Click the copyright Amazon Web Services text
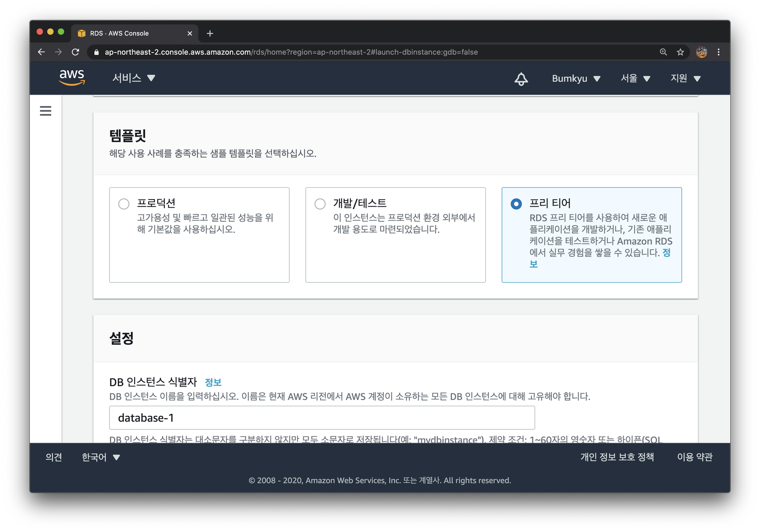The height and width of the screenshot is (532, 760). [x=380, y=480]
